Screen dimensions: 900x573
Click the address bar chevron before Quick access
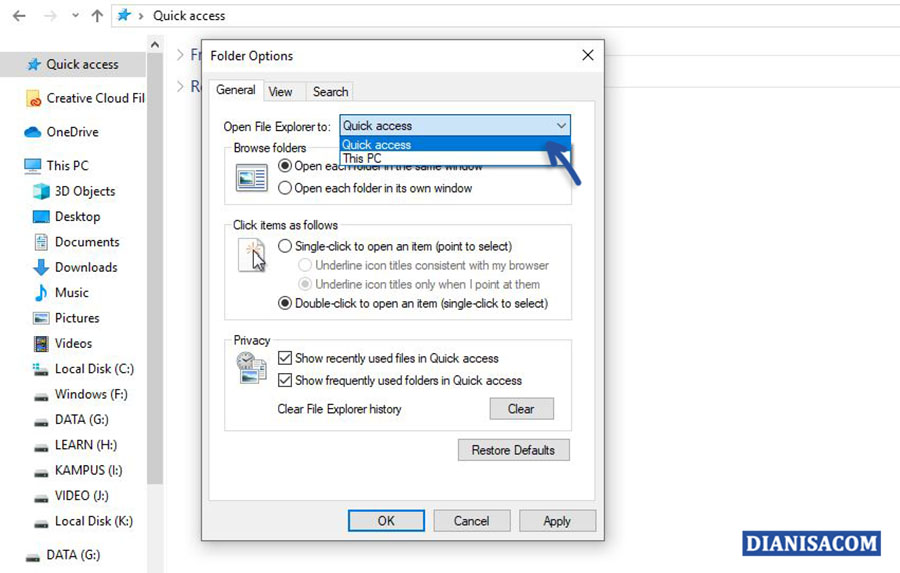click(141, 16)
